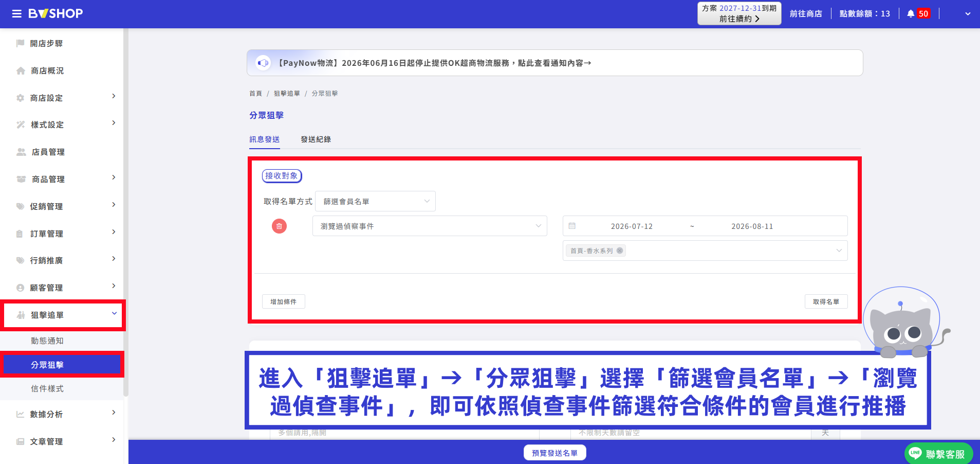This screenshot has height=464, width=980.
Task: Click the 商品管理 box icon
Action: pyautogui.click(x=21, y=179)
